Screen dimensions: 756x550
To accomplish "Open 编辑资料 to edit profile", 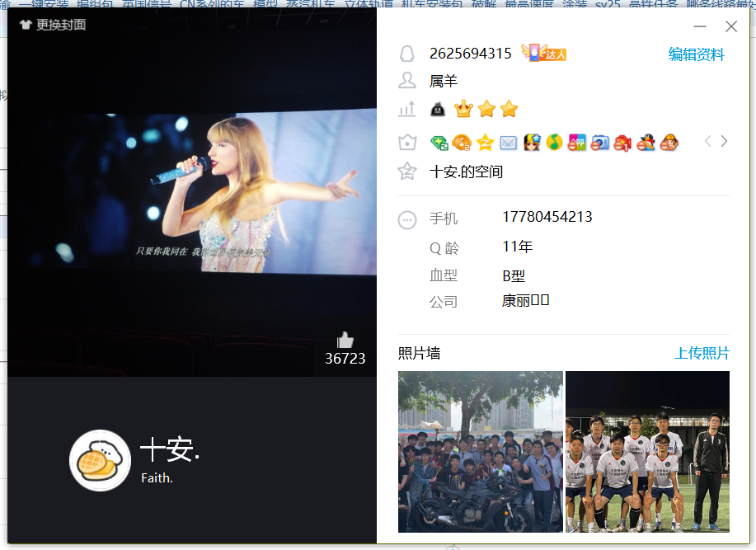I will point(696,54).
